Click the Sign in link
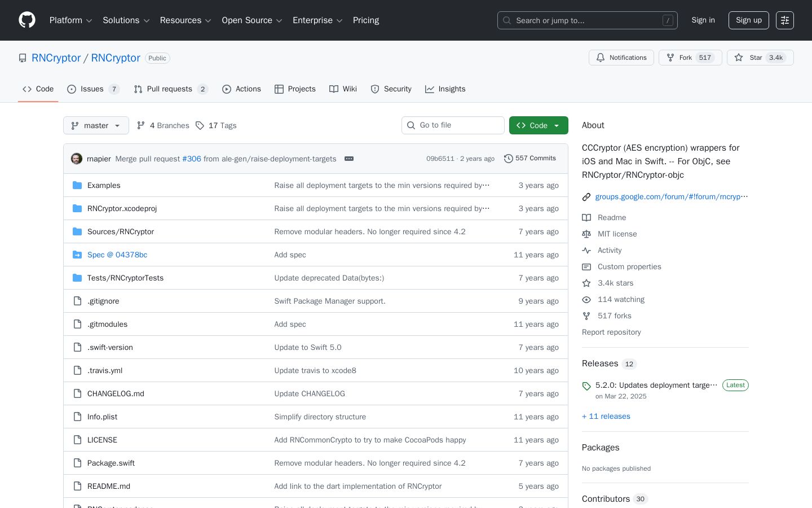The width and height of the screenshot is (812, 508). tap(703, 20)
